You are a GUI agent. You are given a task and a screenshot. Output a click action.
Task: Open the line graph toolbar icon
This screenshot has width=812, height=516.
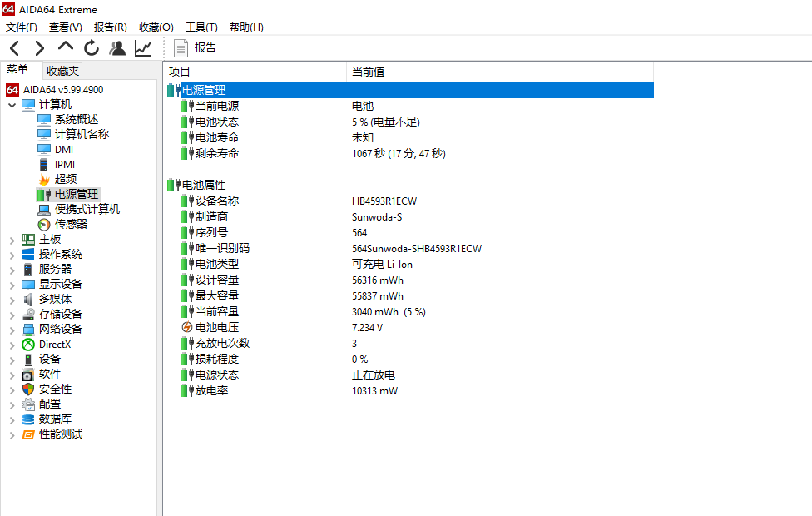[143, 48]
